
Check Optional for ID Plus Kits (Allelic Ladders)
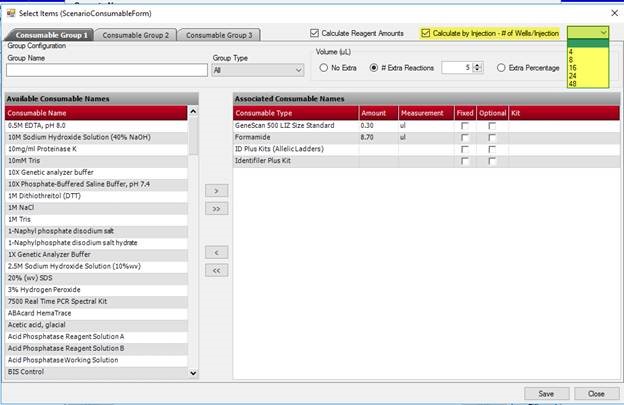click(492, 149)
